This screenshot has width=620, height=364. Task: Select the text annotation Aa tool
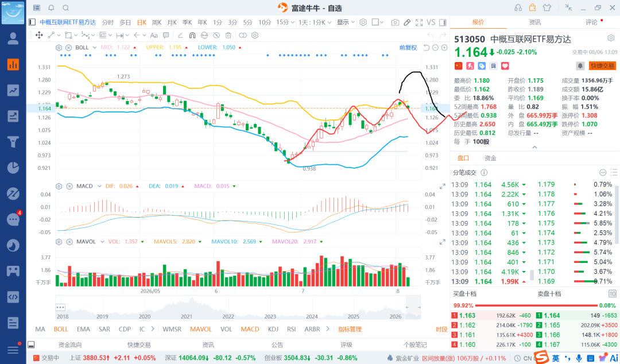[x=154, y=35]
